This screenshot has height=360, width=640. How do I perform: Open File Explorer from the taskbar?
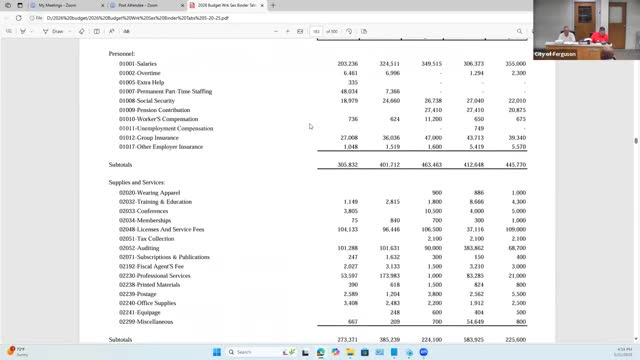pyautogui.click(x=350, y=352)
